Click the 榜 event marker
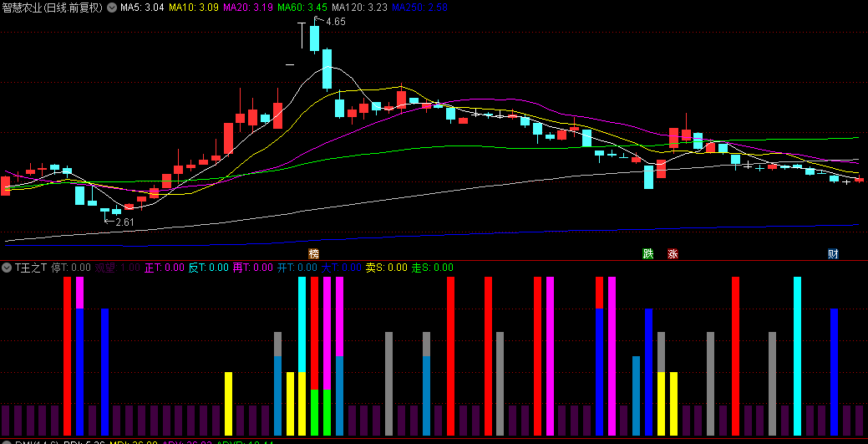Screen dimensions: 868x444 314,254
